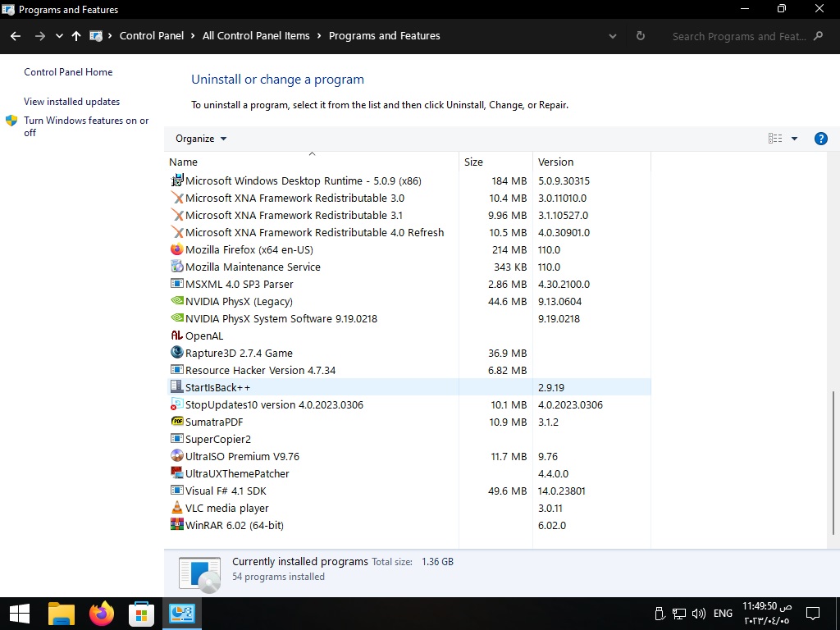840x630 pixels.
Task: Select NVIDIA PhysX System Software icon
Action: click(177, 318)
